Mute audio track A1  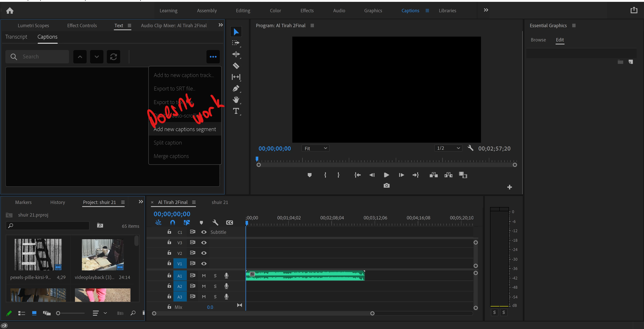pyautogui.click(x=204, y=276)
